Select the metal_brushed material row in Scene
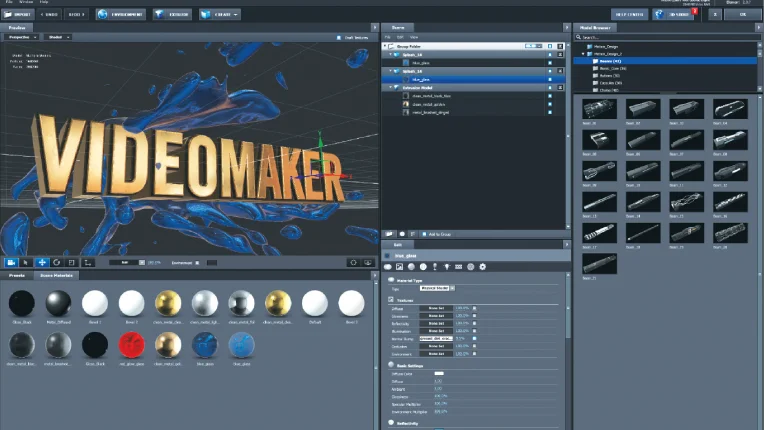Viewport: 764px width, 430px height. tap(474, 112)
